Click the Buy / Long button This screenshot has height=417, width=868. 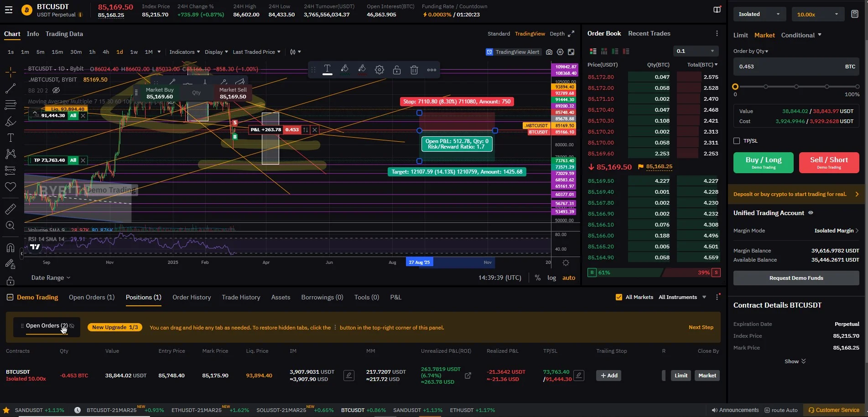click(x=764, y=163)
